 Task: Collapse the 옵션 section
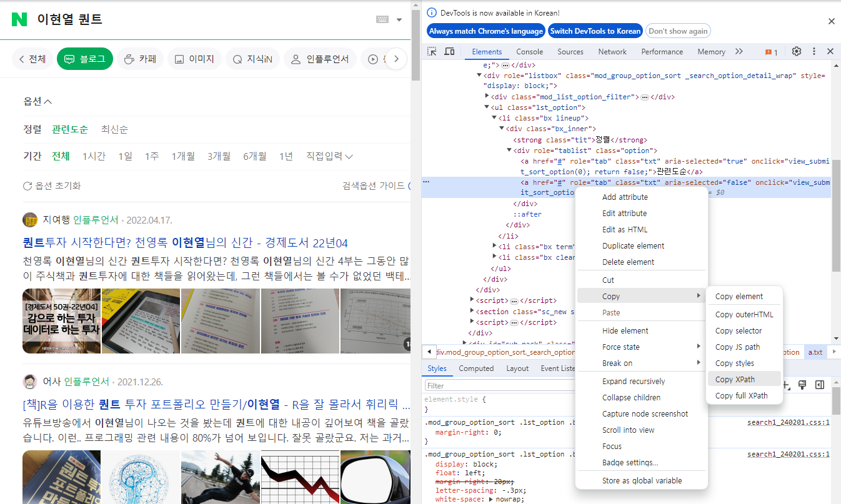click(x=37, y=101)
